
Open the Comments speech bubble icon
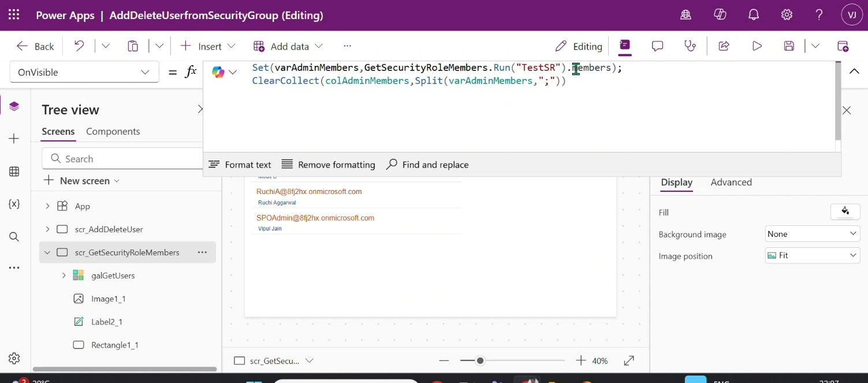[657, 46]
